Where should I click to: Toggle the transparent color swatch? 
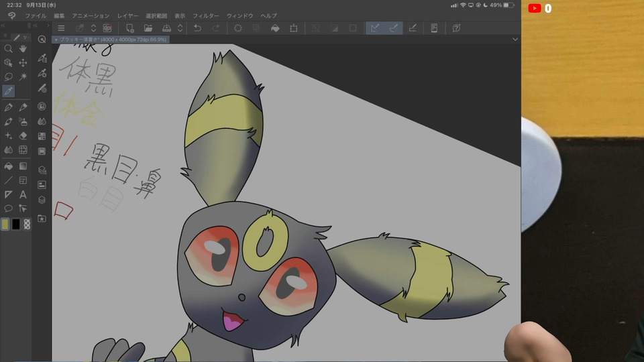click(27, 224)
